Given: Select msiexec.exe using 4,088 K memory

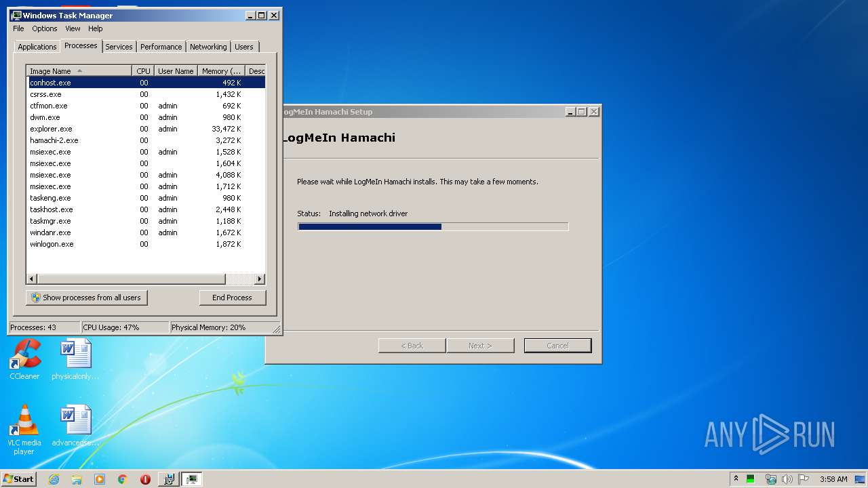Looking at the screenshot, I should point(146,175).
